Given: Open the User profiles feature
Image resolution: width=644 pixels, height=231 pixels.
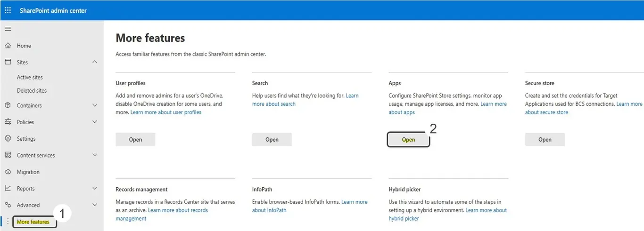Looking at the screenshot, I should pyautogui.click(x=135, y=139).
